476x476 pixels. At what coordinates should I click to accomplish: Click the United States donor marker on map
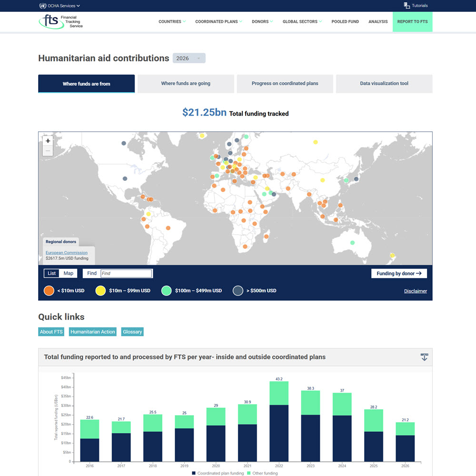pos(125,178)
